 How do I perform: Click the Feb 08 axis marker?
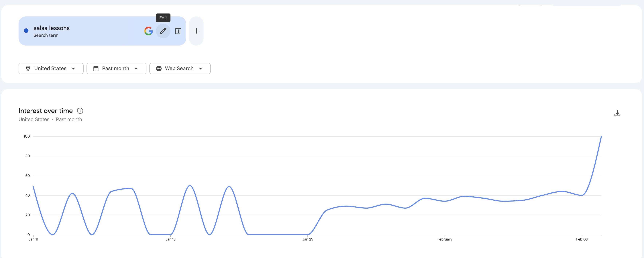[x=582, y=239]
